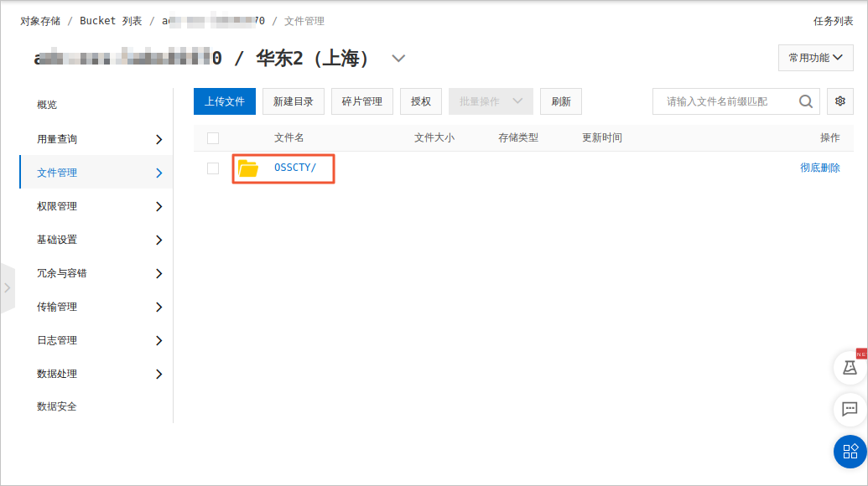The width and height of the screenshot is (868, 486).
Task: Click the 上传文件 button
Action: pos(225,101)
